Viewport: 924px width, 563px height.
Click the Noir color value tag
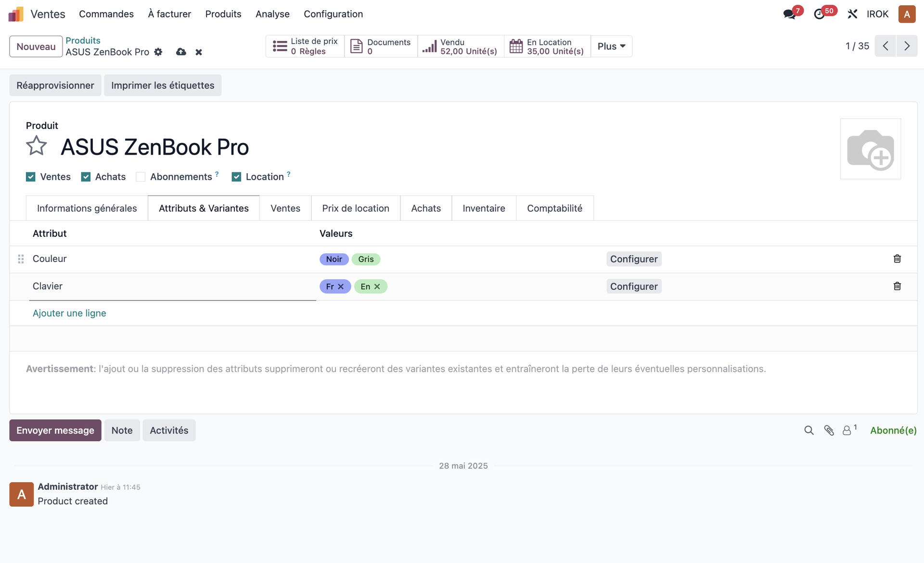pyautogui.click(x=334, y=259)
